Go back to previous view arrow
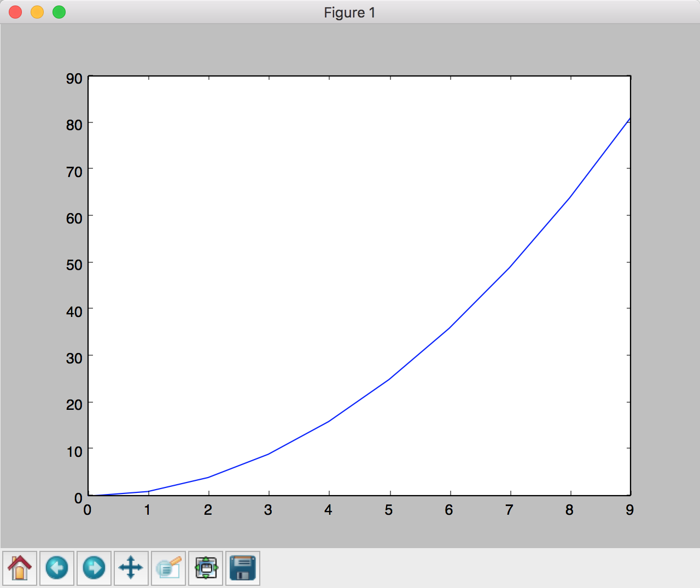This screenshot has height=588, width=700. pos(57,568)
